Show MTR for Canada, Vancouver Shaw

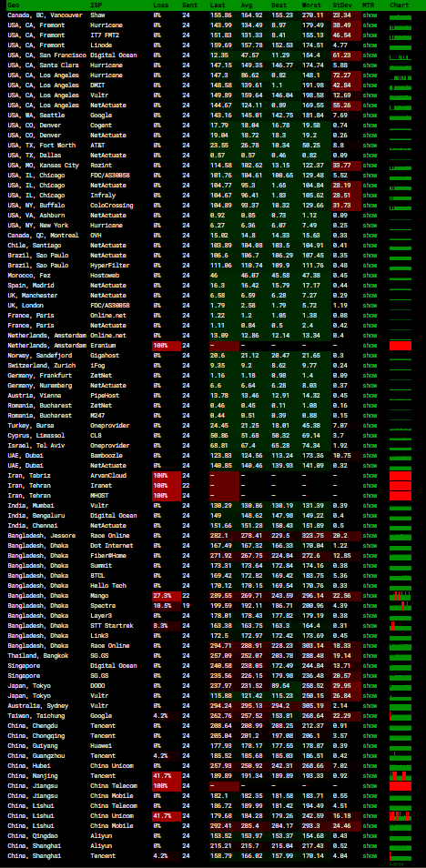pos(370,15)
